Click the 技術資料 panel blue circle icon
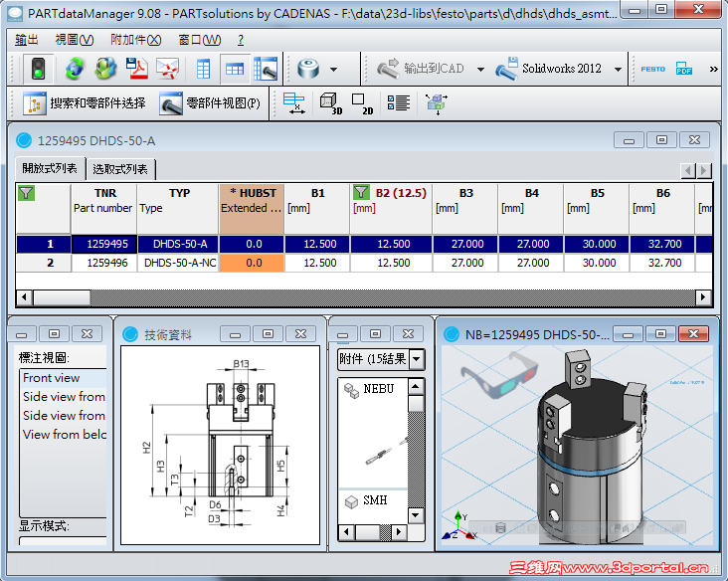The width and height of the screenshot is (728, 581). 130,334
